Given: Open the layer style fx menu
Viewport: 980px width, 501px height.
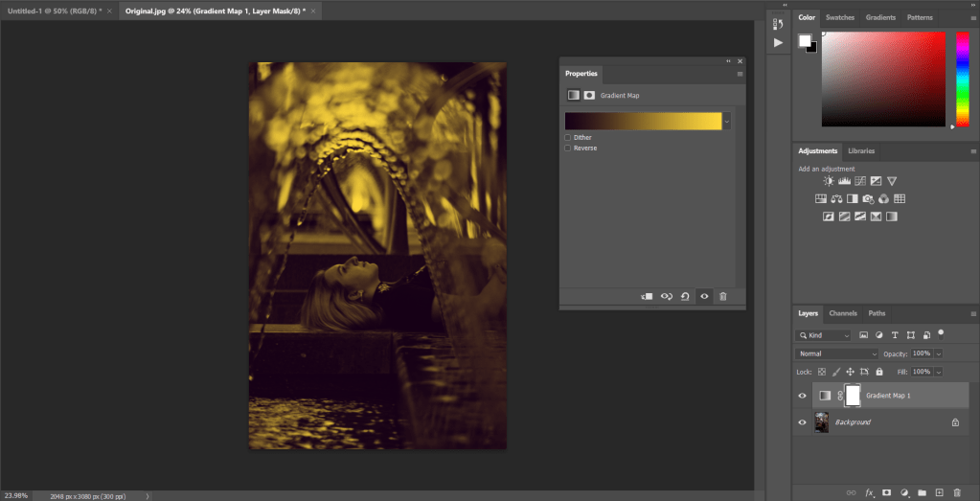Looking at the screenshot, I should pyautogui.click(x=870, y=492).
